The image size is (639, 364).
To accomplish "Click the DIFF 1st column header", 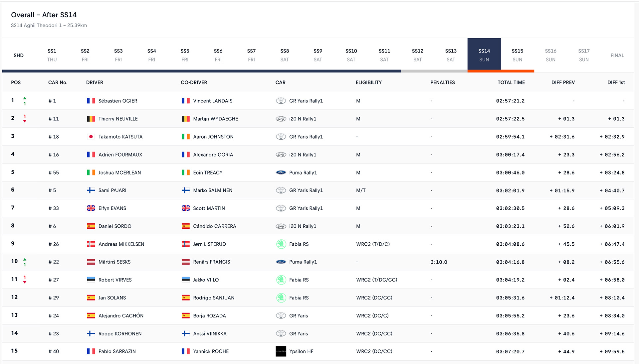I will point(616,82).
